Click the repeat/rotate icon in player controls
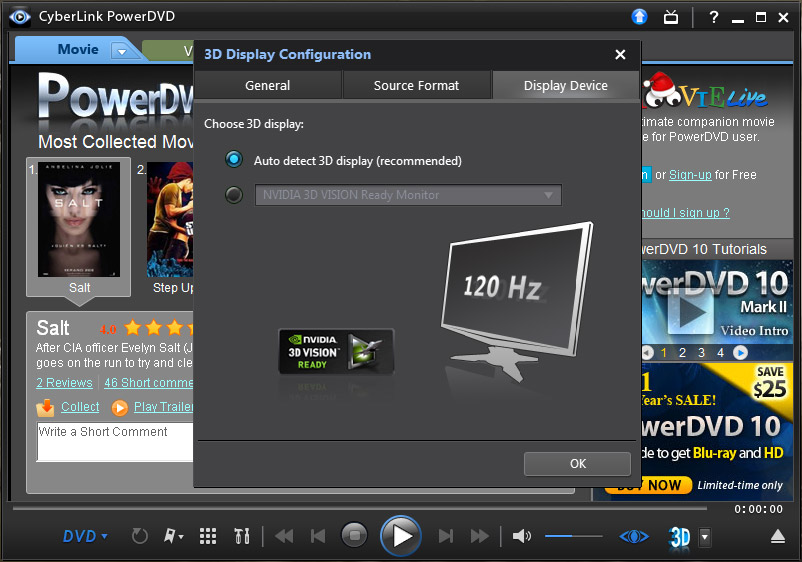Image resolution: width=802 pixels, height=562 pixels. click(139, 536)
